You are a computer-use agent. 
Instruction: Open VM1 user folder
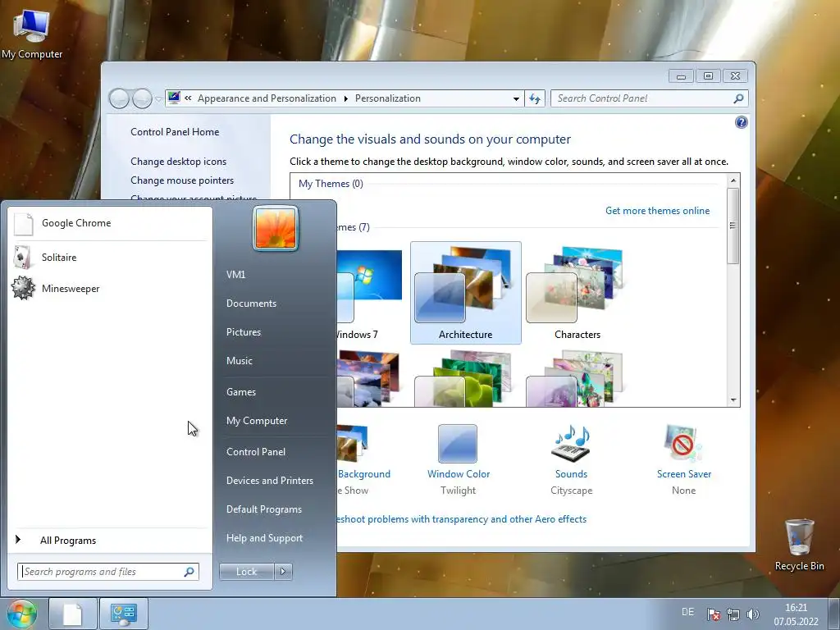[235, 274]
